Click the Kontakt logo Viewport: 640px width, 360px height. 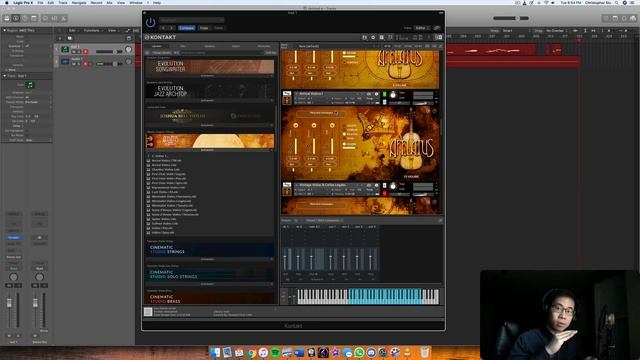[x=160, y=37]
